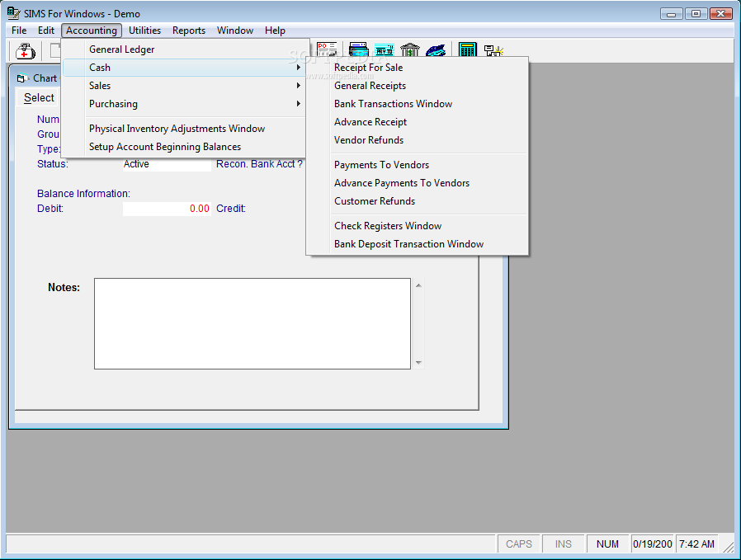The image size is (741, 560).
Task: Click the network computers toolbar icon
Action: (493, 50)
